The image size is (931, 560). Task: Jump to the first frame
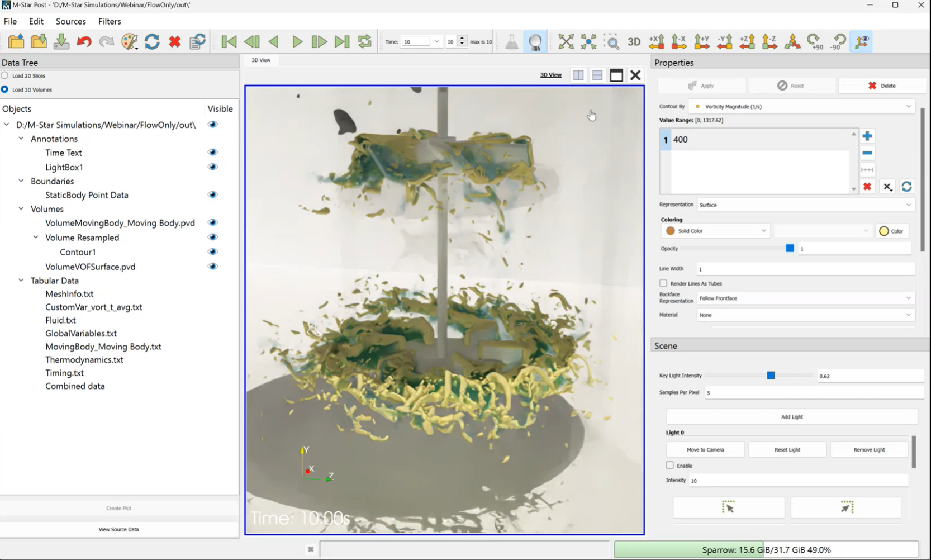pyautogui.click(x=229, y=41)
